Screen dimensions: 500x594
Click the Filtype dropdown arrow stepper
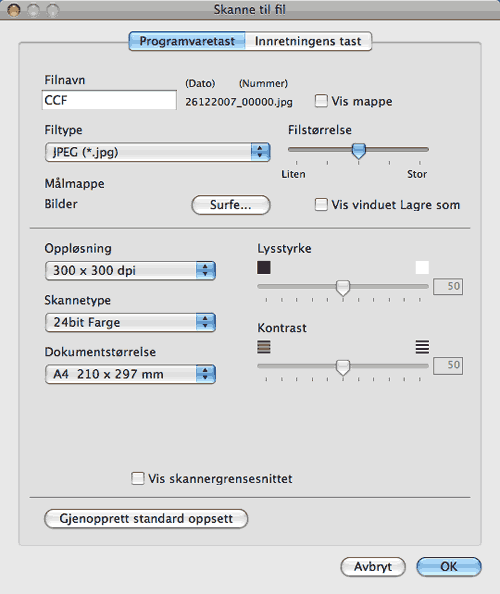pyautogui.click(x=260, y=152)
